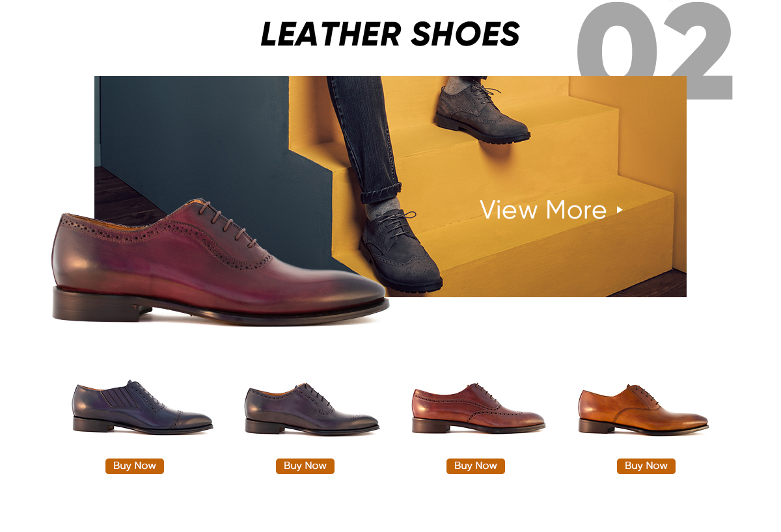The width and height of the screenshot is (781, 532).
Task: Click the rolled denim jeans cuff
Action: pos(381,193)
